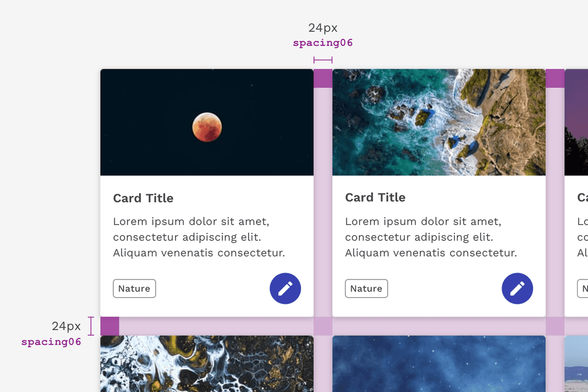This screenshot has width=588, height=392.
Task: Click the edit pencil button on the moon card
Action: 285,289
